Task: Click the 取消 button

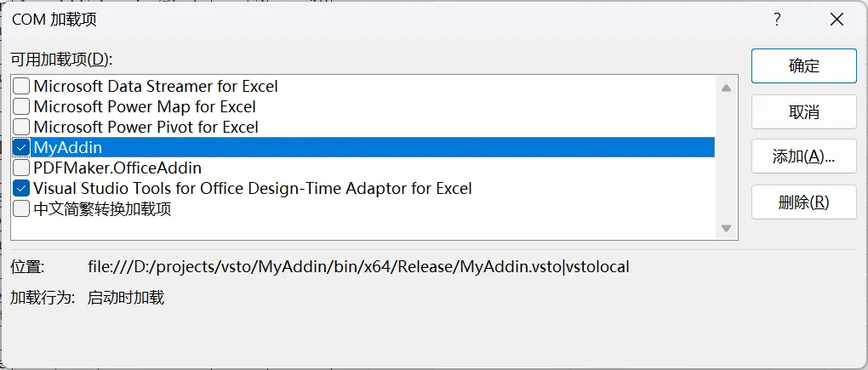Action: click(803, 111)
